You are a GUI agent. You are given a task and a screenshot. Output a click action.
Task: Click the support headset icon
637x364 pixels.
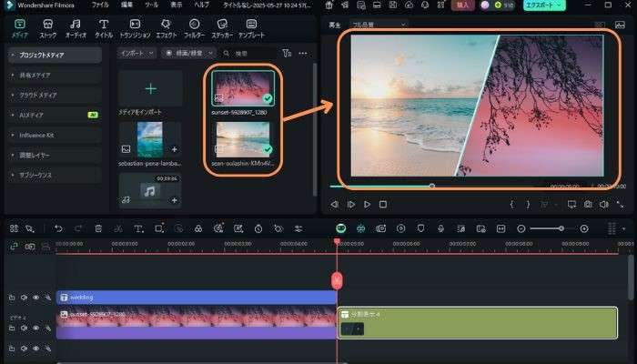[425, 5]
